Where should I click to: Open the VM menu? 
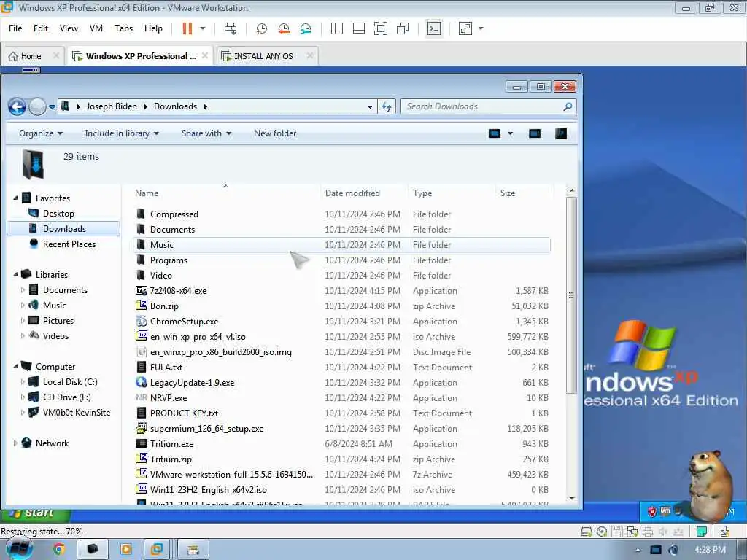(x=96, y=28)
